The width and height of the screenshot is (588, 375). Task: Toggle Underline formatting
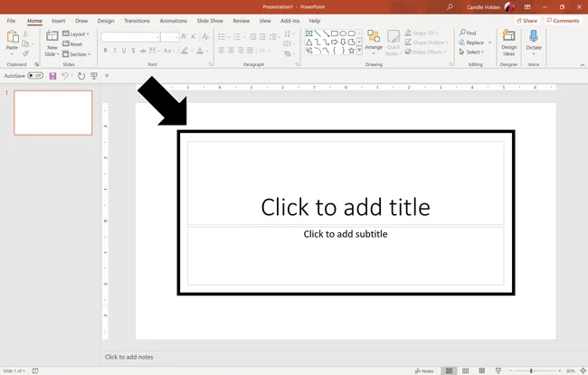[124, 51]
